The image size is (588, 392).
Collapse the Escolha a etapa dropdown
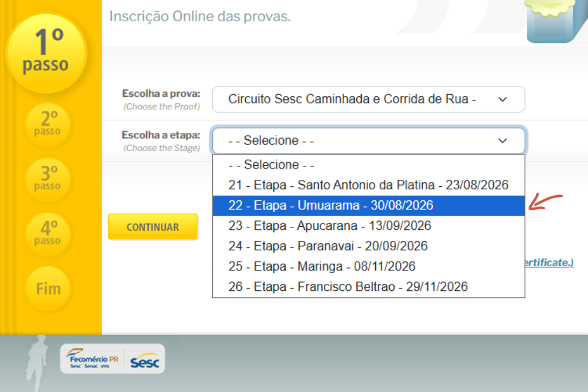[368, 140]
